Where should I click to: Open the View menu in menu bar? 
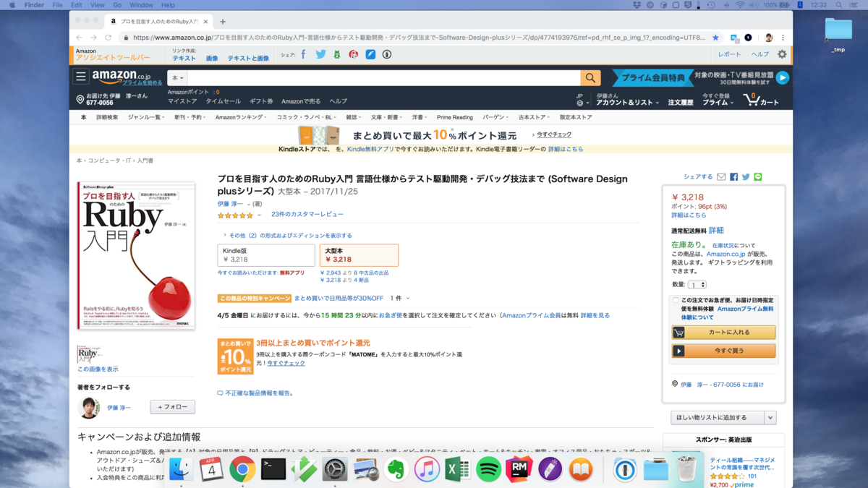[x=97, y=5]
